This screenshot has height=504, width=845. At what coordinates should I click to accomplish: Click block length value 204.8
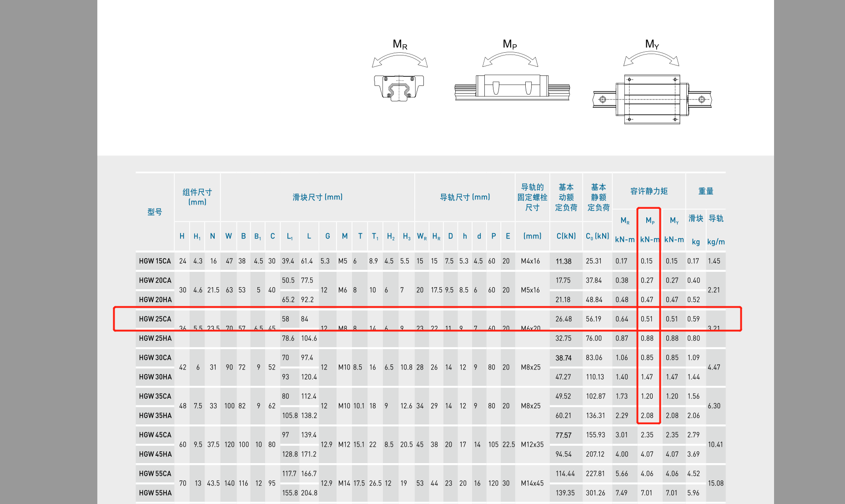[309, 493]
